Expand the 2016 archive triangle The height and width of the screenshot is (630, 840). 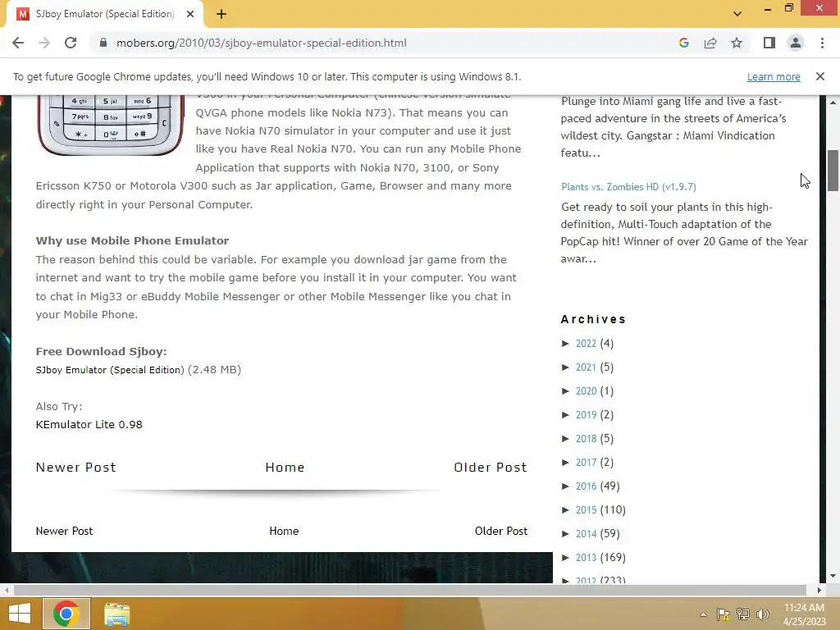(565, 486)
